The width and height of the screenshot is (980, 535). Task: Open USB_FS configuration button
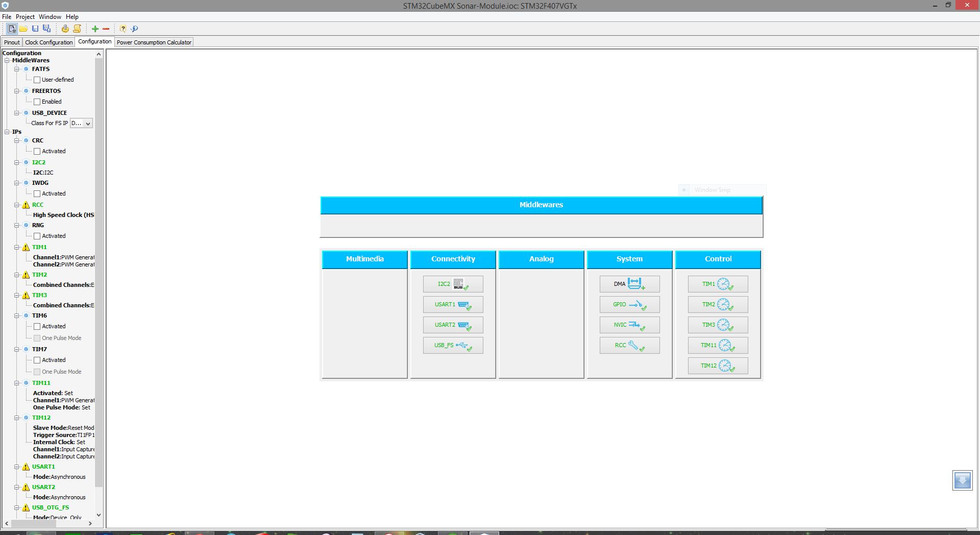pos(453,345)
